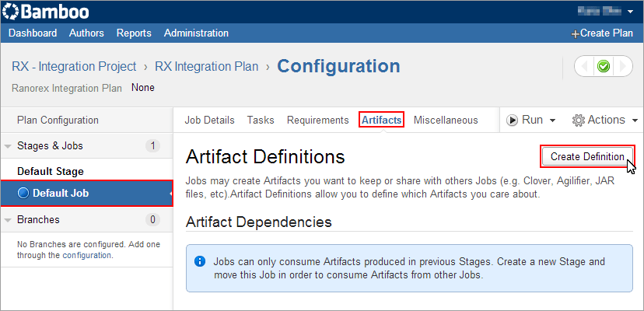Click the Actions gear icon
644x311 pixels.
click(x=579, y=121)
